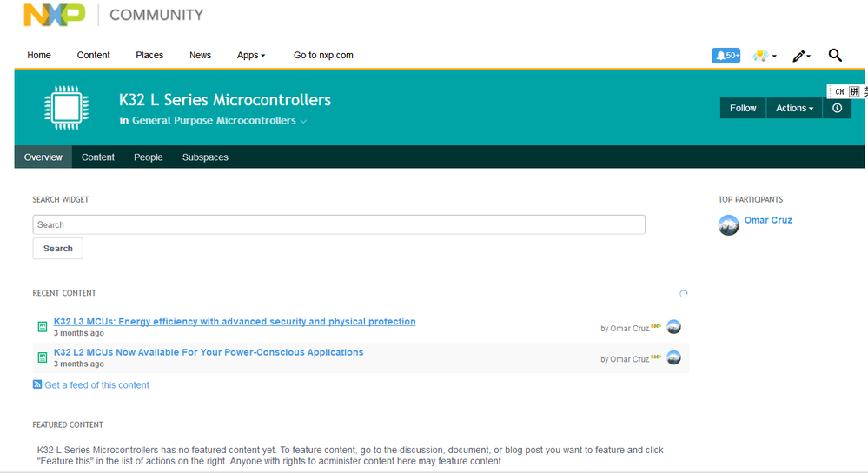This screenshot has height=474, width=868.
Task: Click the NXP logo
Action: [54, 15]
